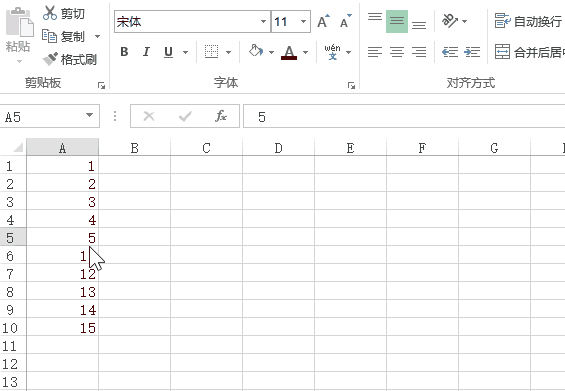Viewport: 565px width, 391px height.
Task: Decrease font size with small A
Action: pos(346,21)
